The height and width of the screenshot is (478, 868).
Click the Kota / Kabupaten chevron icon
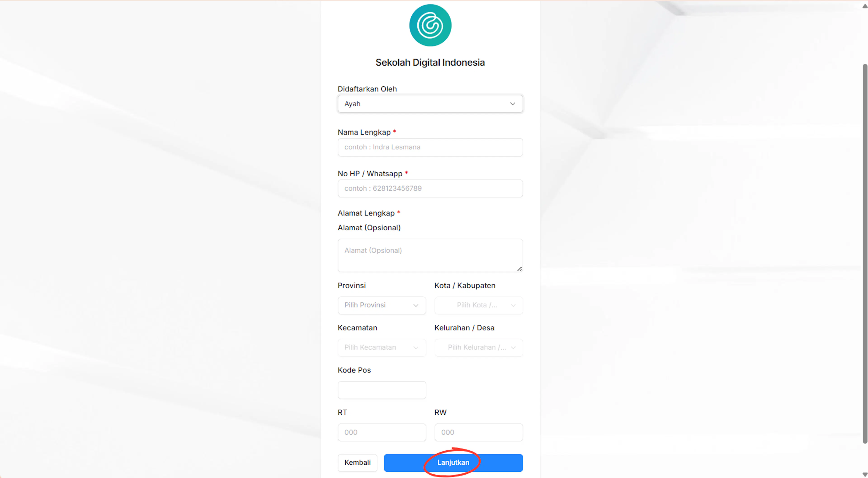(x=513, y=305)
